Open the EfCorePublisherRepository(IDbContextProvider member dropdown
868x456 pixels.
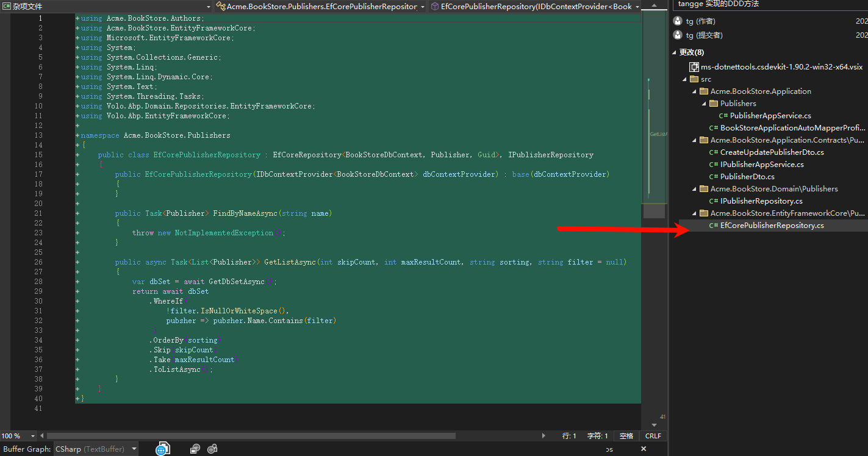(536, 7)
